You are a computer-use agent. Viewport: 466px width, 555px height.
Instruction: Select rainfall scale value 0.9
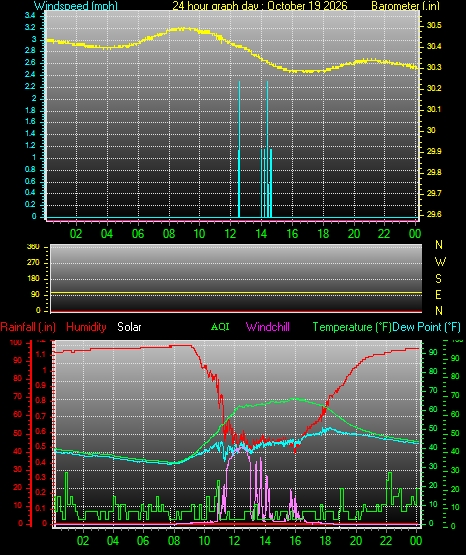[x=41, y=385]
